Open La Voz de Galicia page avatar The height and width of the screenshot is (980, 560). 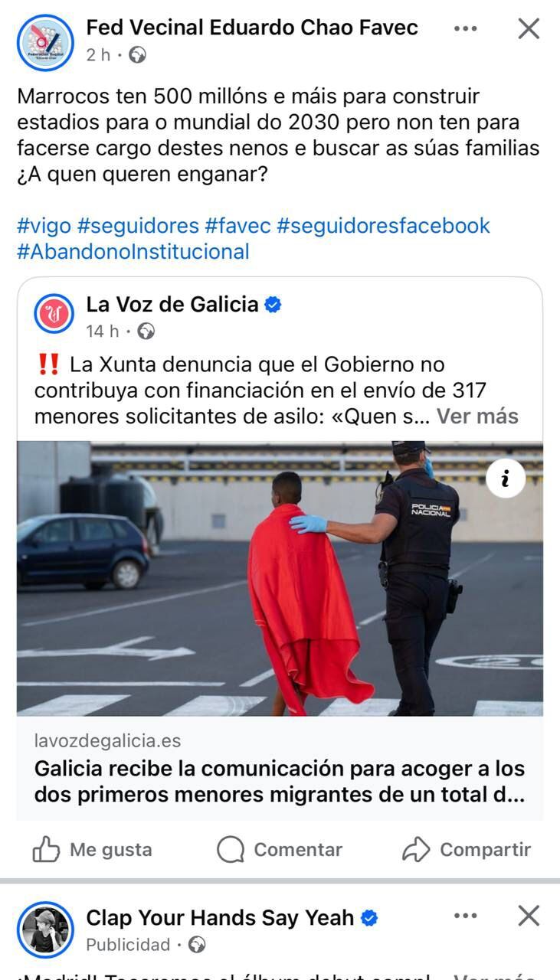coord(54,315)
